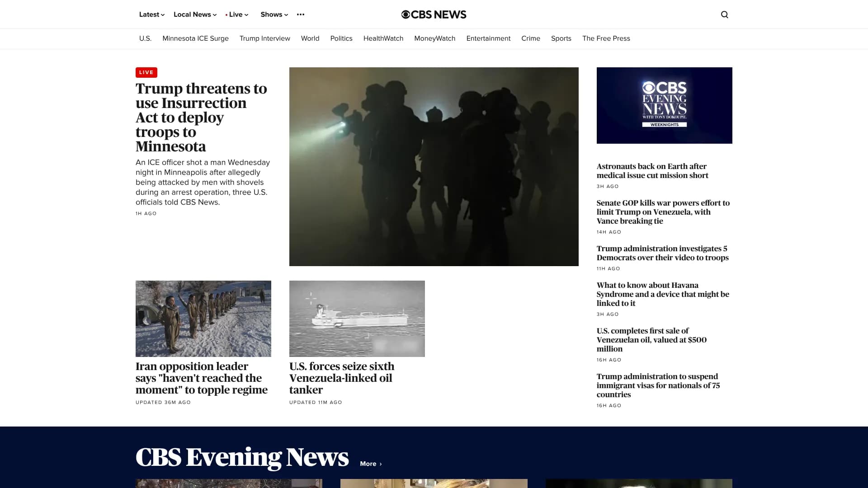This screenshot has height=488, width=868.
Task: Open the search magnifier icon
Action: click(x=724, y=14)
